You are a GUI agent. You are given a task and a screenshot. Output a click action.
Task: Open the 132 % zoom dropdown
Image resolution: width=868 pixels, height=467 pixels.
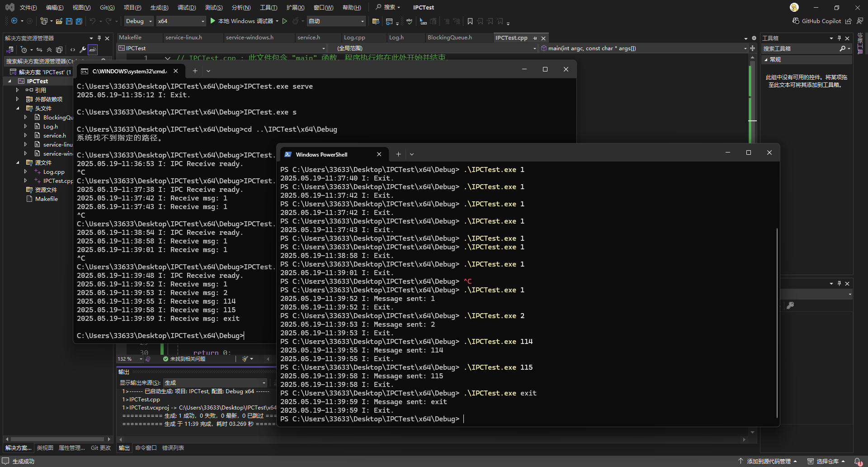tap(130, 359)
